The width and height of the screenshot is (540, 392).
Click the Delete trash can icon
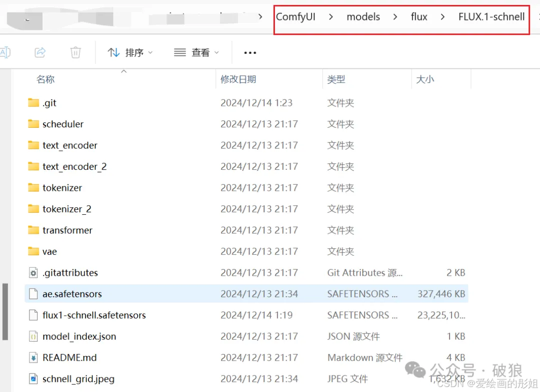[75, 52]
